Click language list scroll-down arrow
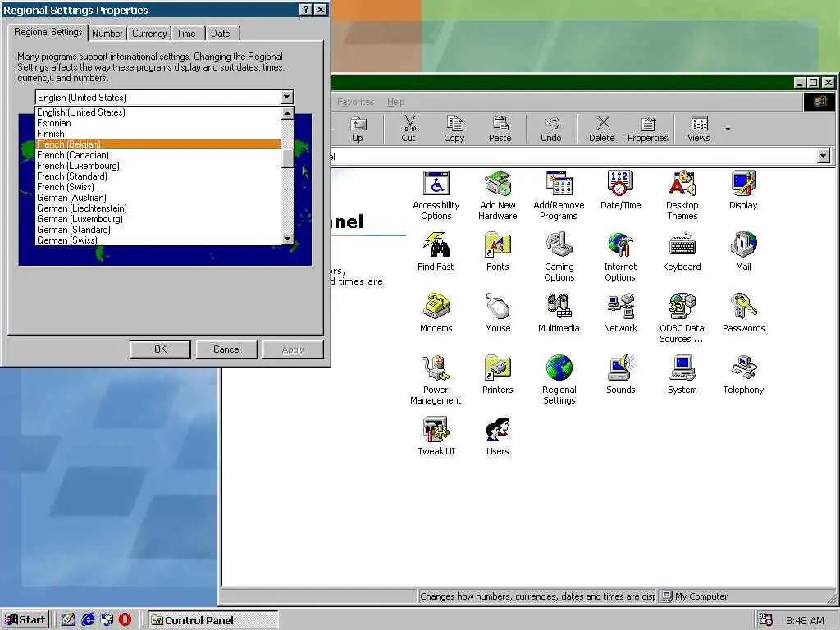The height and width of the screenshot is (630, 840). [288, 239]
